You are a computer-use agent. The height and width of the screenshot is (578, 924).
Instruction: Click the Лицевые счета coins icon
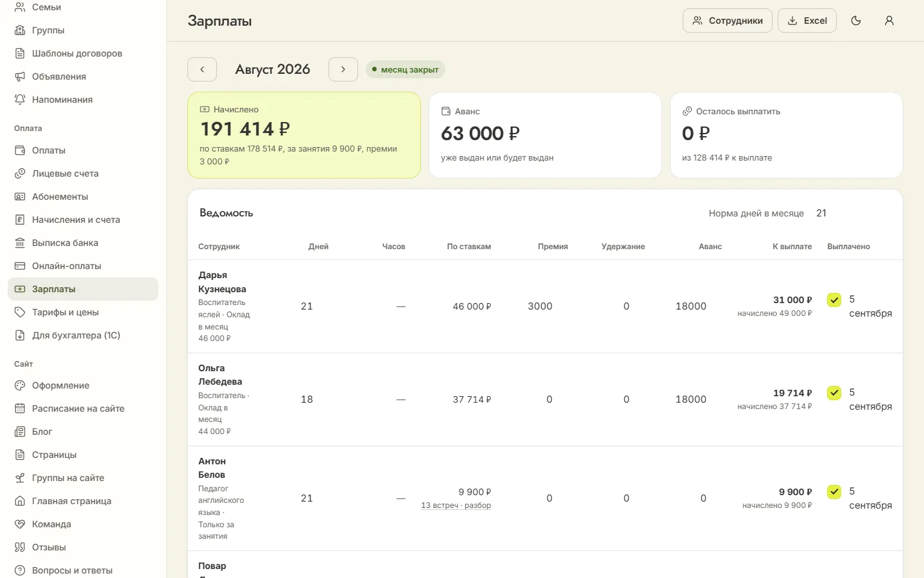(20, 173)
